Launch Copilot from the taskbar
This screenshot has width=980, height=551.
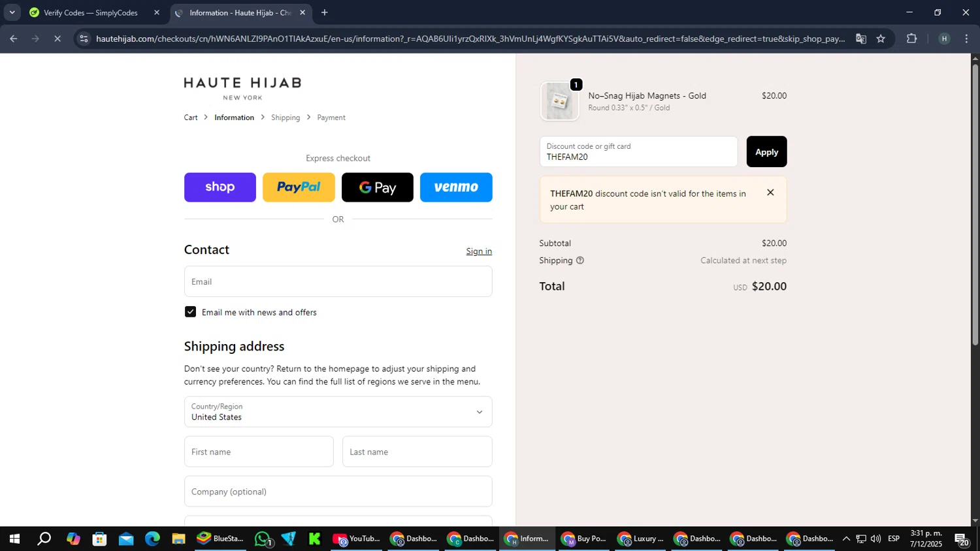tap(73, 539)
